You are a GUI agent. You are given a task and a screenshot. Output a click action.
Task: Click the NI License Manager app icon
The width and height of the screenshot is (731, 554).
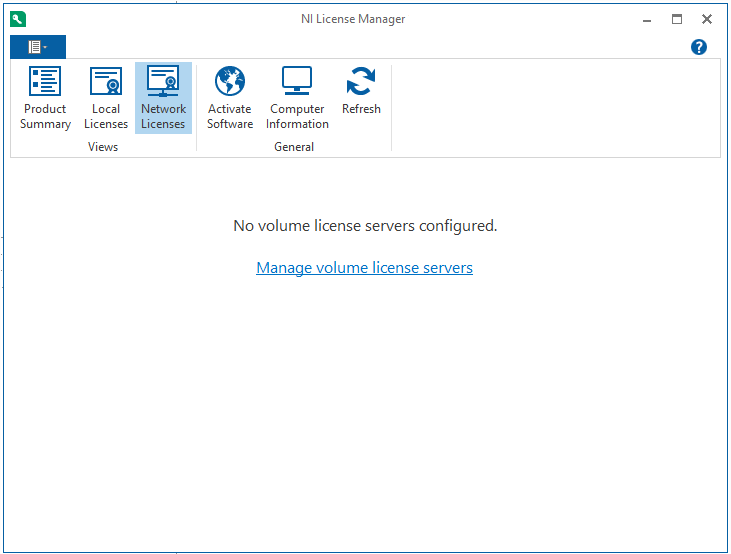(x=18, y=19)
